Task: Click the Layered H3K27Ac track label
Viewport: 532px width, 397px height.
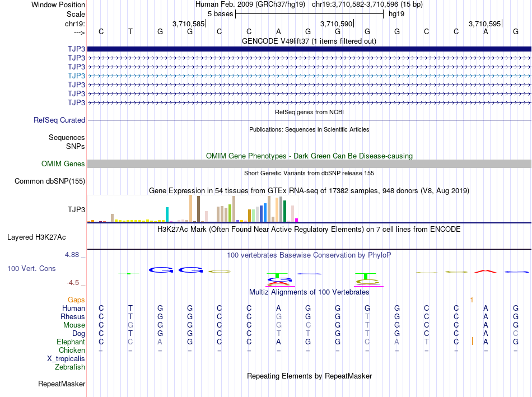Action: click(x=36, y=237)
